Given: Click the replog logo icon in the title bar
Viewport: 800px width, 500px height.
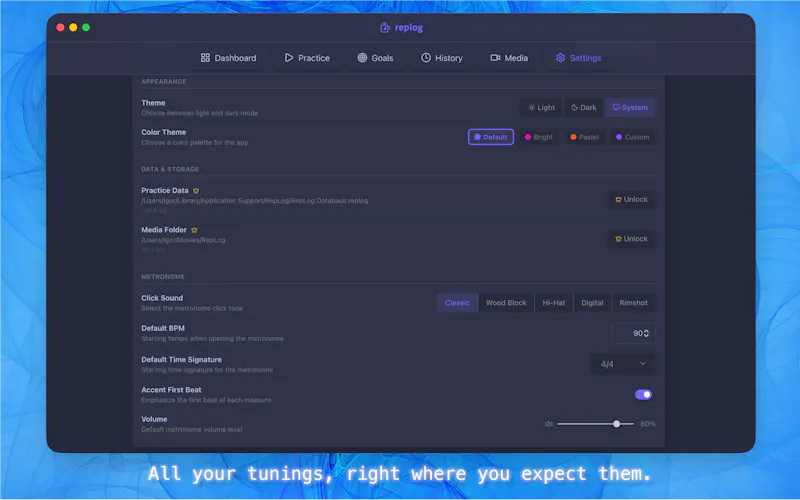Looking at the screenshot, I should pos(385,28).
